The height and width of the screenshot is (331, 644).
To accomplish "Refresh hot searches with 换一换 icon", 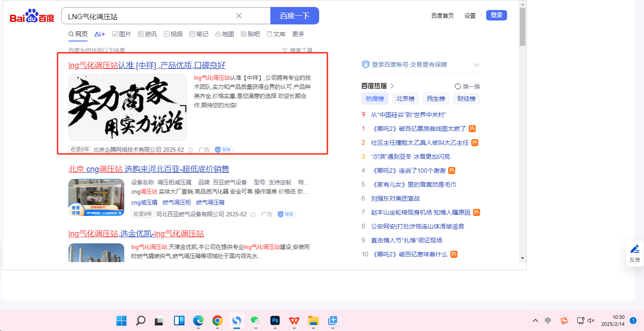I will coord(458,86).
